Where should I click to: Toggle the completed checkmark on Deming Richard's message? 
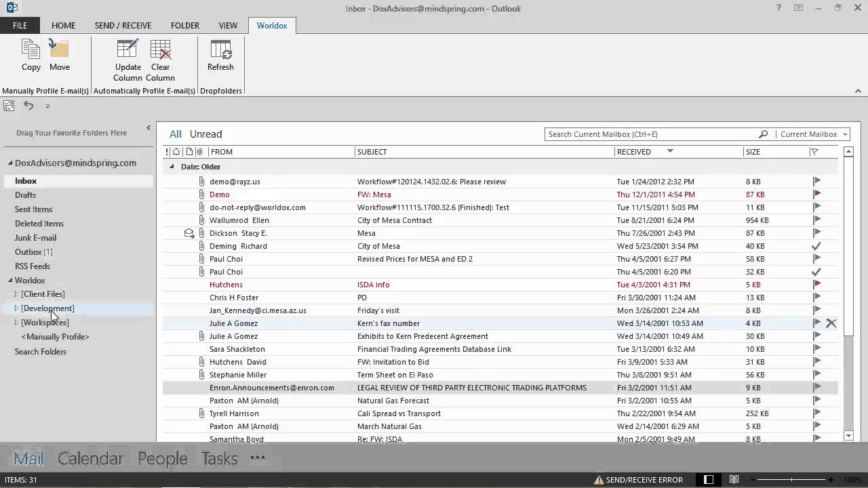pyautogui.click(x=816, y=245)
